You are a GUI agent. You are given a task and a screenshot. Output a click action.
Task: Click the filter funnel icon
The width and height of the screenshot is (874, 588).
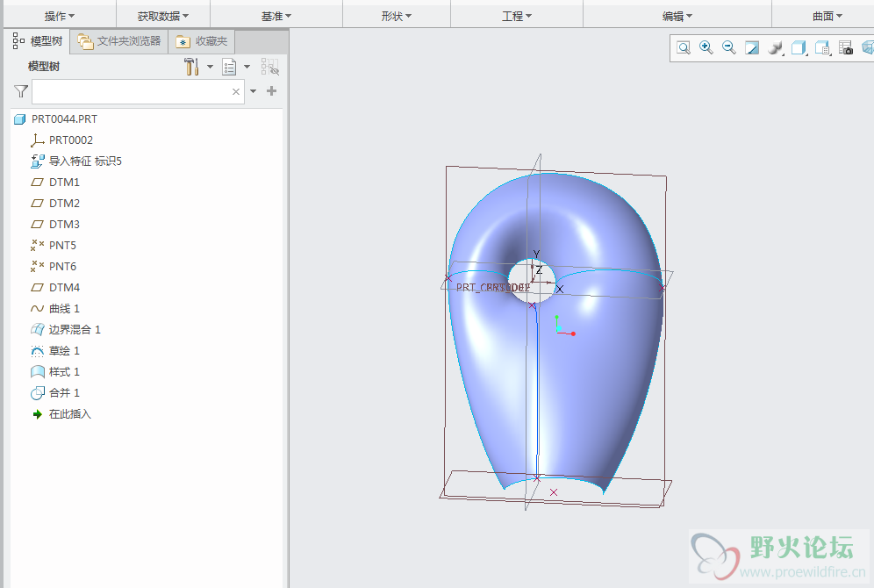tap(21, 91)
